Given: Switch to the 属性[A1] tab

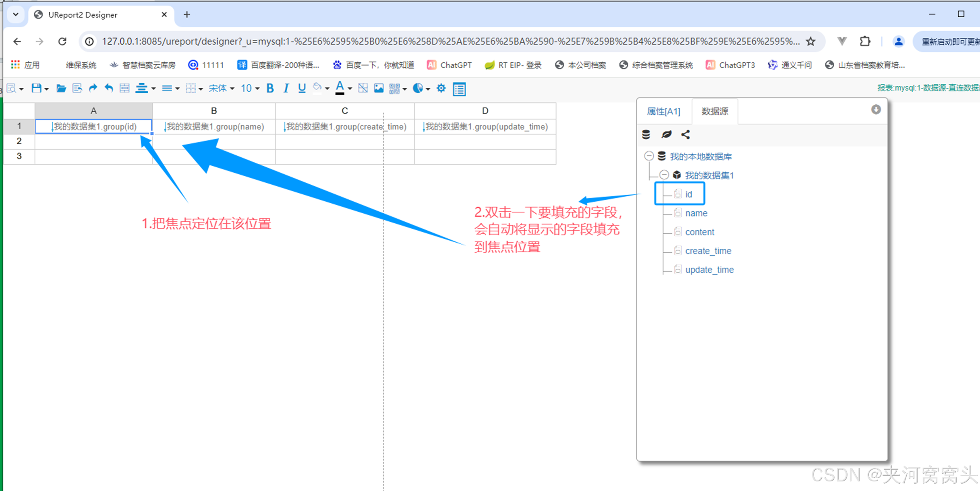Looking at the screenshot, I should click(x=663, y=111).
